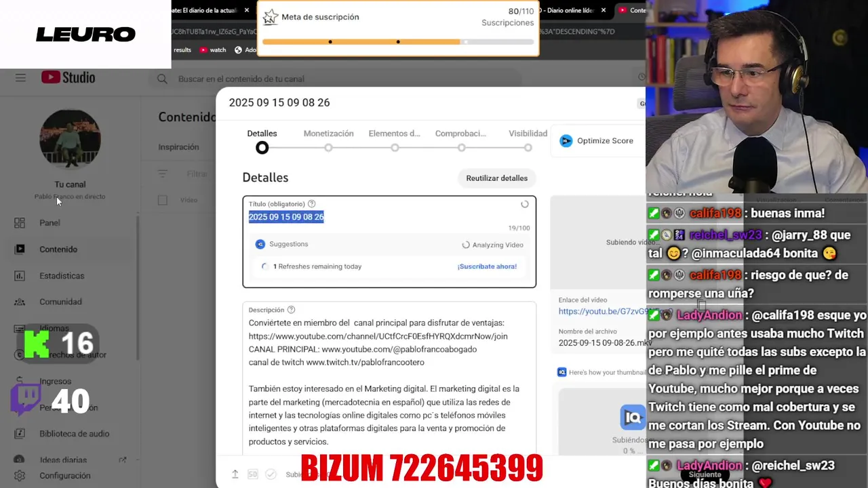Click Reutilizar detalles button
This screenshot has width=868, height=488.
tap(496, 178)
